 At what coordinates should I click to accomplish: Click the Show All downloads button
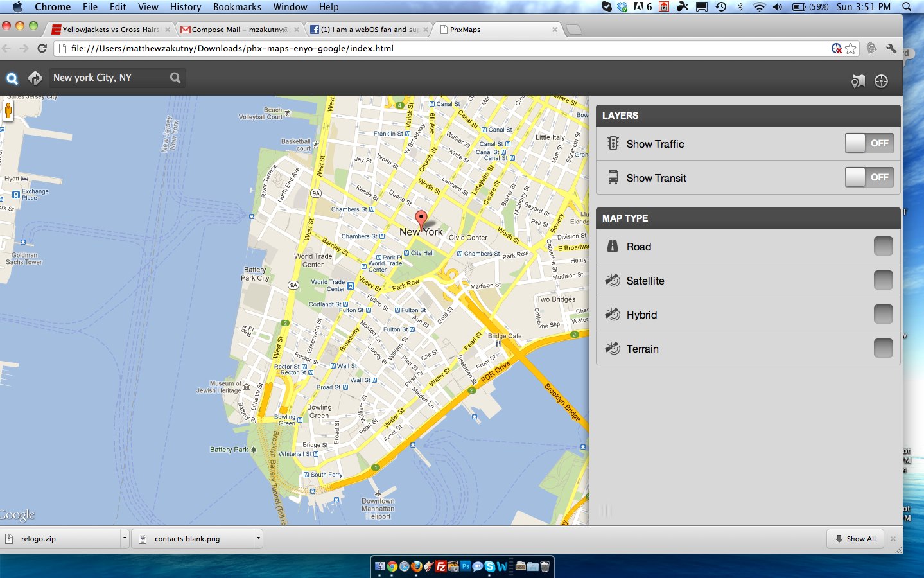tap(855, 539)
